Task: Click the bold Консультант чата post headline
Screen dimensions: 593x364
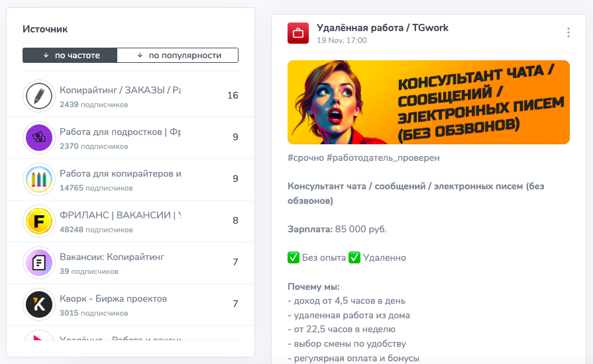Action: click(x=416, y=193)
